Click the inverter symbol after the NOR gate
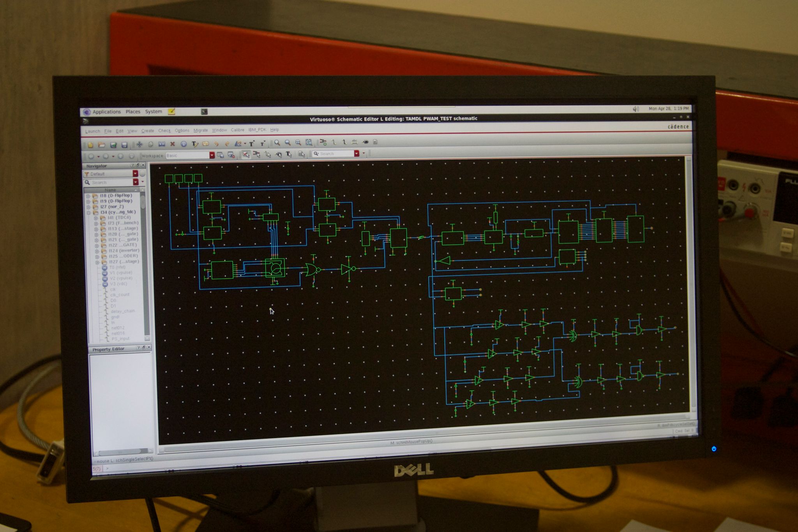 pos(348,269)
